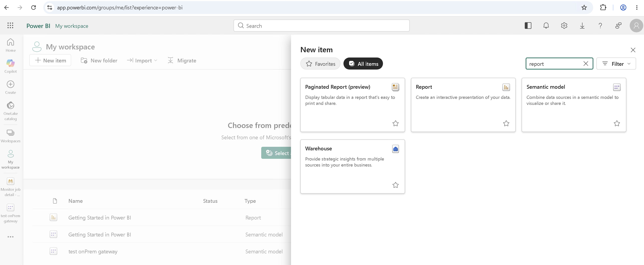The width and height of the screenshot is (644, 265).
Task: Choose the Warehouse item card
Action: [352, 167]
